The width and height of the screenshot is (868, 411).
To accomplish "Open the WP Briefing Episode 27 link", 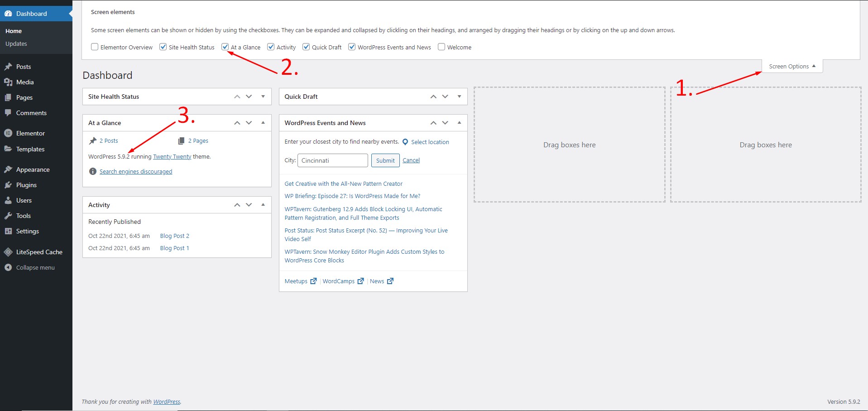I will click(352, 196).
